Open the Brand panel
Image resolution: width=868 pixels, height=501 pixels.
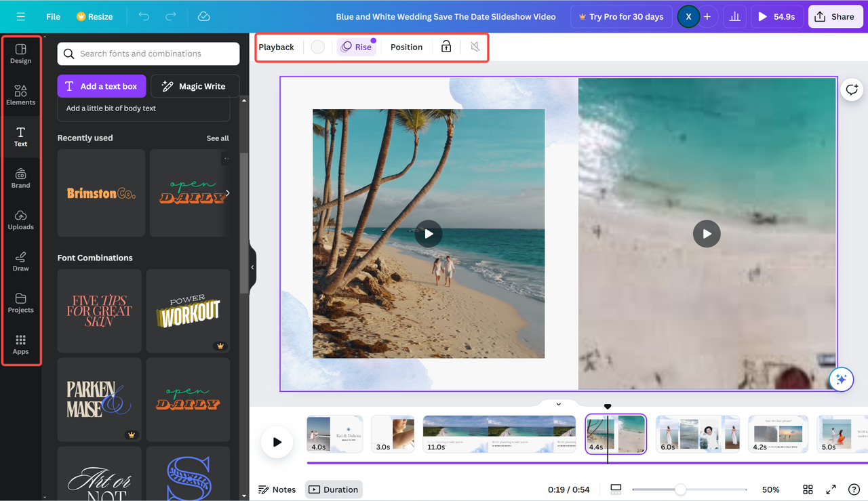pyautogui.click(x=21, y=177)
